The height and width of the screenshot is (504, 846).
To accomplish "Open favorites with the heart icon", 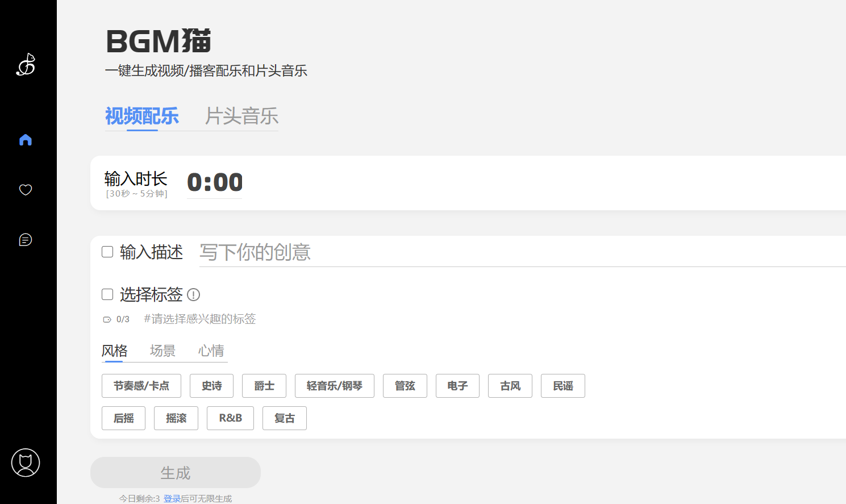I will pyautogui.click(x=26, y=190).
